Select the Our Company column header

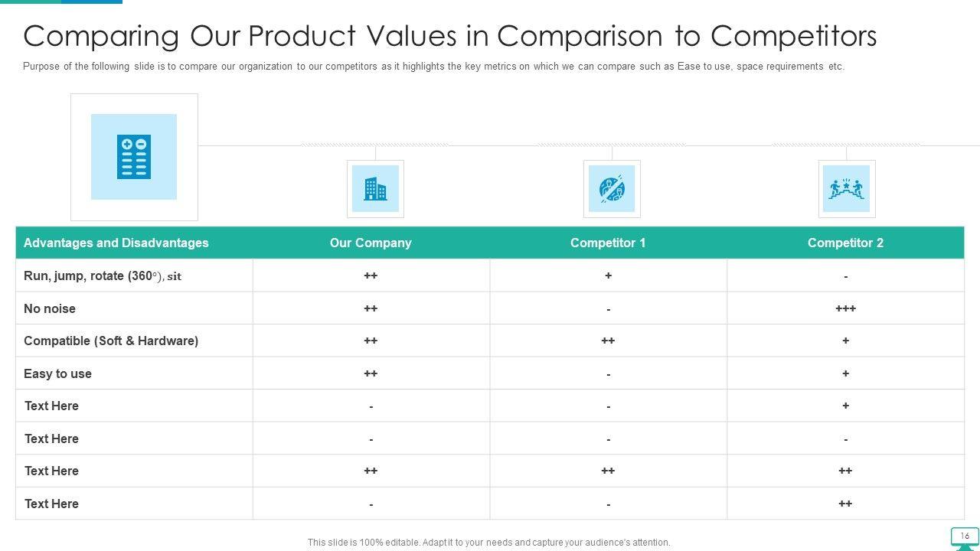point(371,243)
